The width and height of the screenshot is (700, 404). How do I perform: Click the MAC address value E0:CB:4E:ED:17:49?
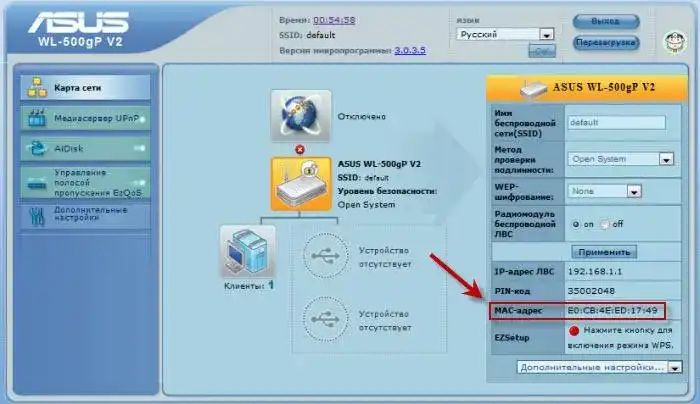[612, 310]
